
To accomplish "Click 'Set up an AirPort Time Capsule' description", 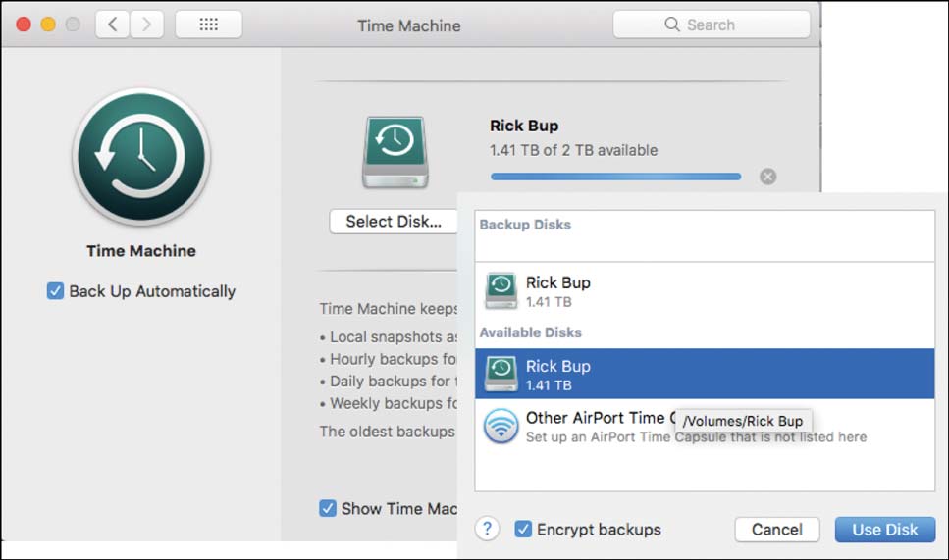I will point(696,437).
